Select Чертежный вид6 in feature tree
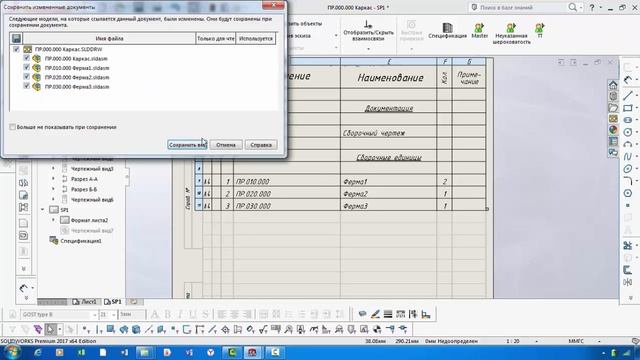The height and width of the screenshot is (360, 640). pyautogui.click(x=92, y=200)
